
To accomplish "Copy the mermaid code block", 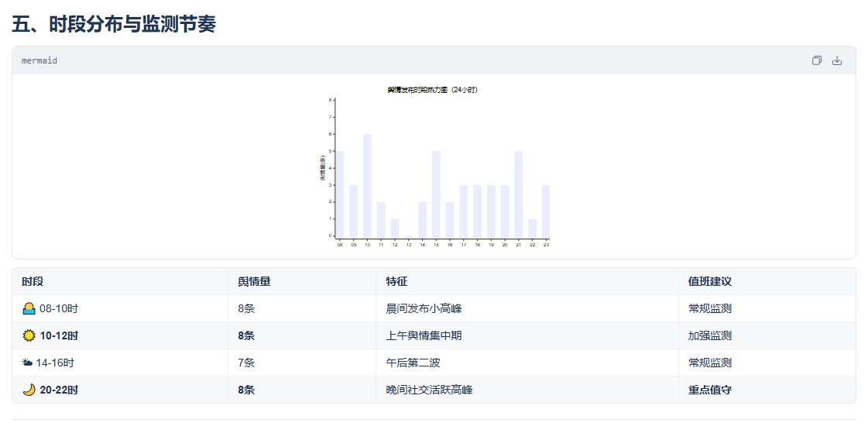I will 817,60.
